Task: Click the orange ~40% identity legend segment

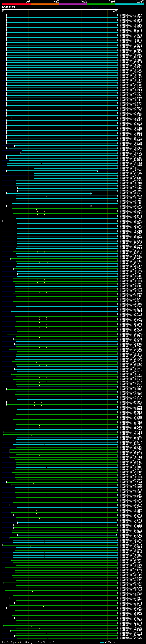Action: [x=45, y=4]
